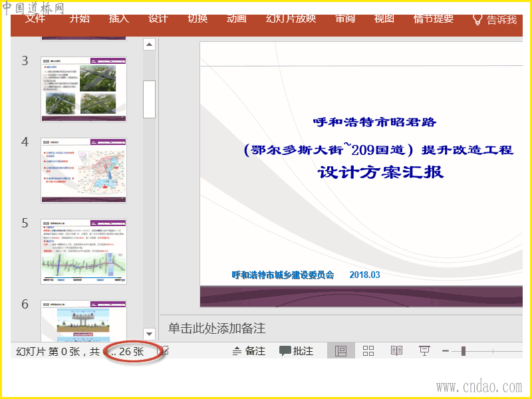Select slide 4 thumbnail with map

(84, 170)
